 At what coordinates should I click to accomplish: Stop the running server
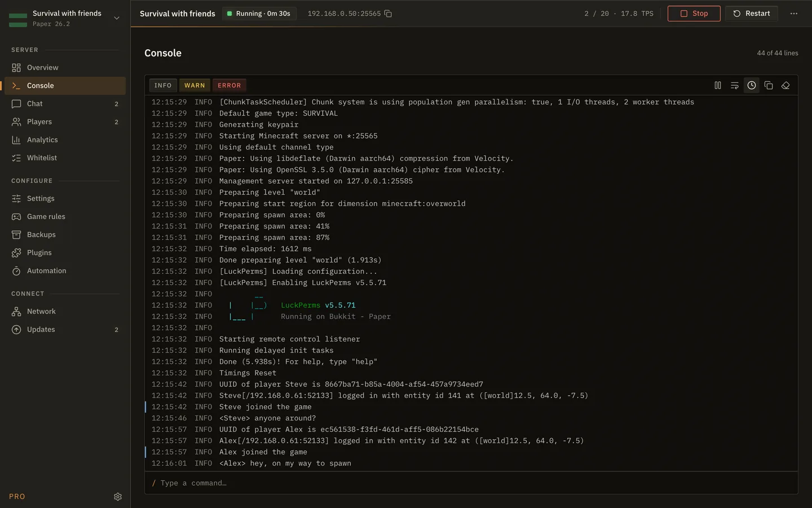694,14
